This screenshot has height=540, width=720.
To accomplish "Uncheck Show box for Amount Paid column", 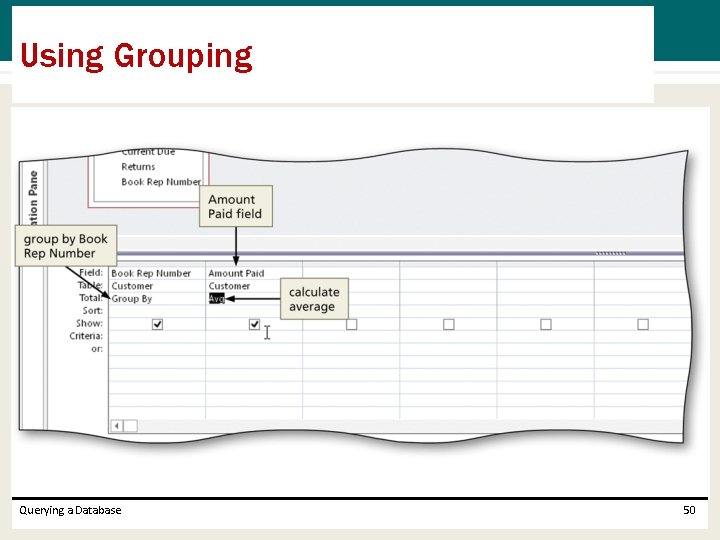I will 254,324.
